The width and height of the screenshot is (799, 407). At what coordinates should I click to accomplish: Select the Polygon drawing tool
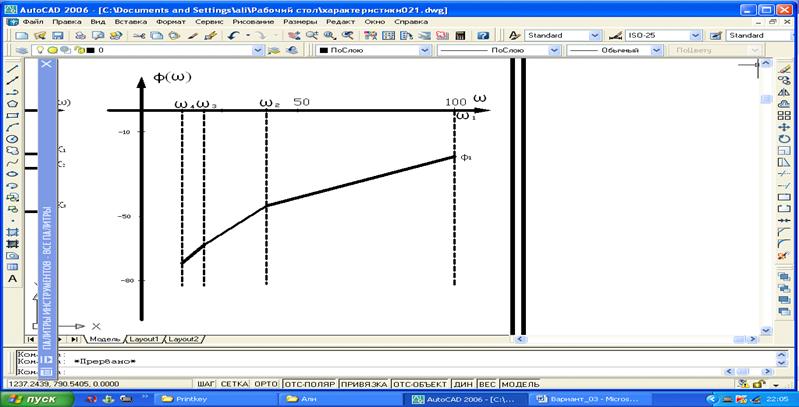point(13,103)
